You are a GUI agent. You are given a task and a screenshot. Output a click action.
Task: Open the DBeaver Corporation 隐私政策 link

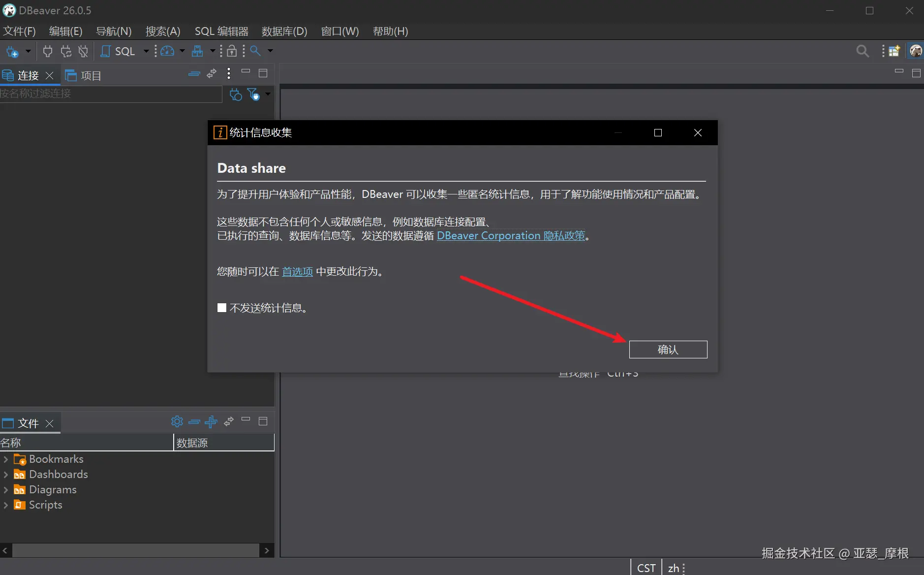(x=511, y=236)
